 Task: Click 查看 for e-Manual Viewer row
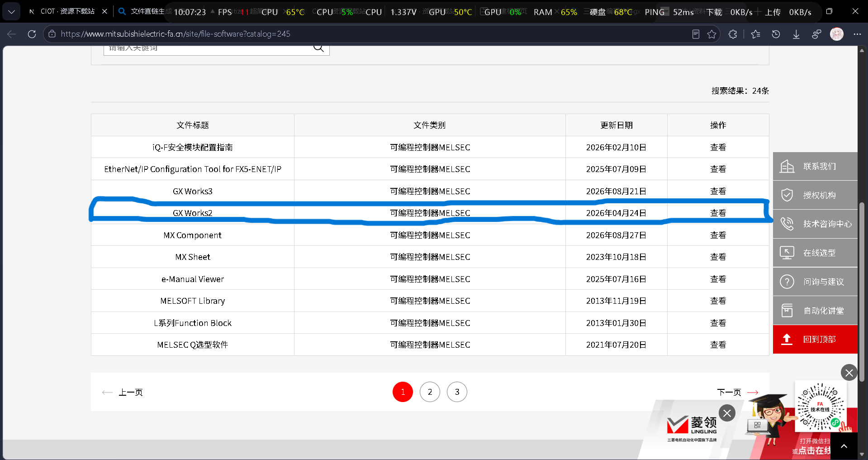(718, 279)
